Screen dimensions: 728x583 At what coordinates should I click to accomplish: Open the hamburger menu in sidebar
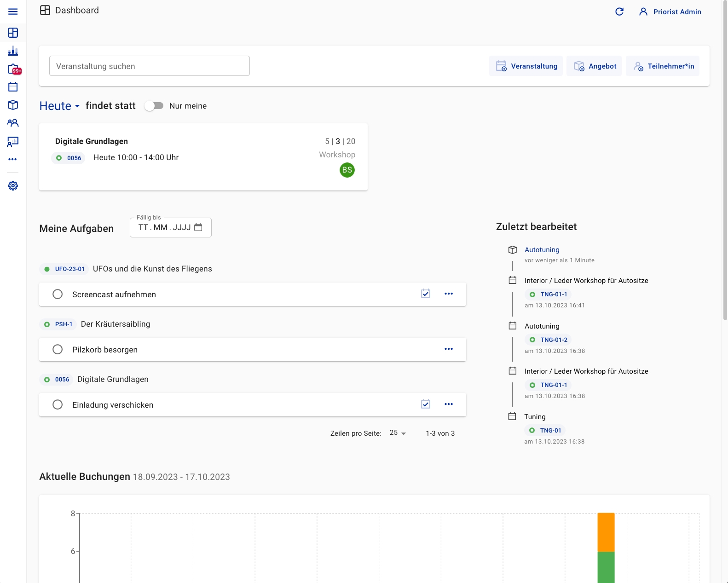click(13, 12)
